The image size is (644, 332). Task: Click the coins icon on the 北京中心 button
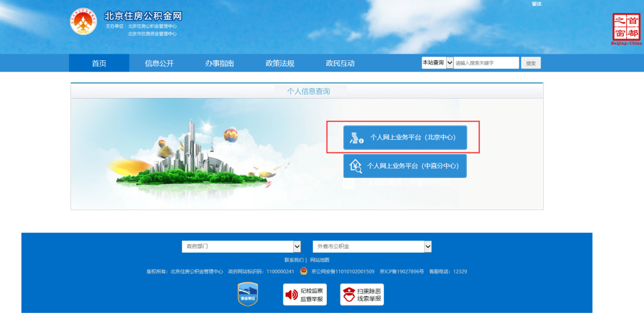coord(356,137)
